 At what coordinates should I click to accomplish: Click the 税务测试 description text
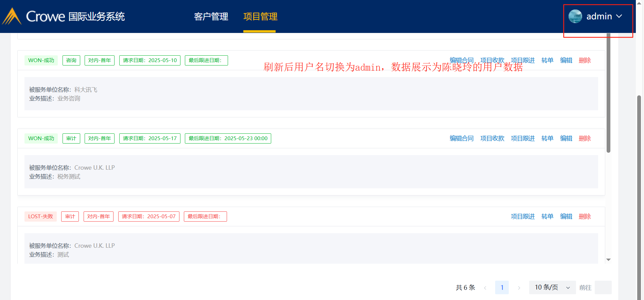(69, 176)
